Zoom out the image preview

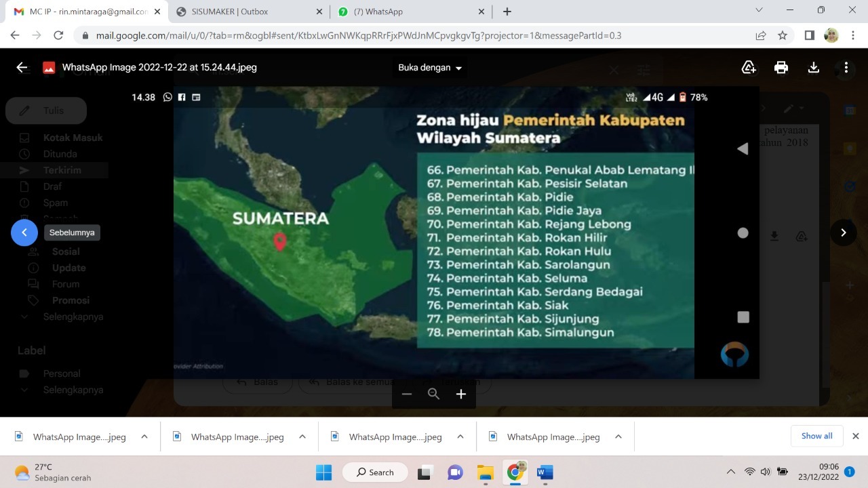click(407, 394)
